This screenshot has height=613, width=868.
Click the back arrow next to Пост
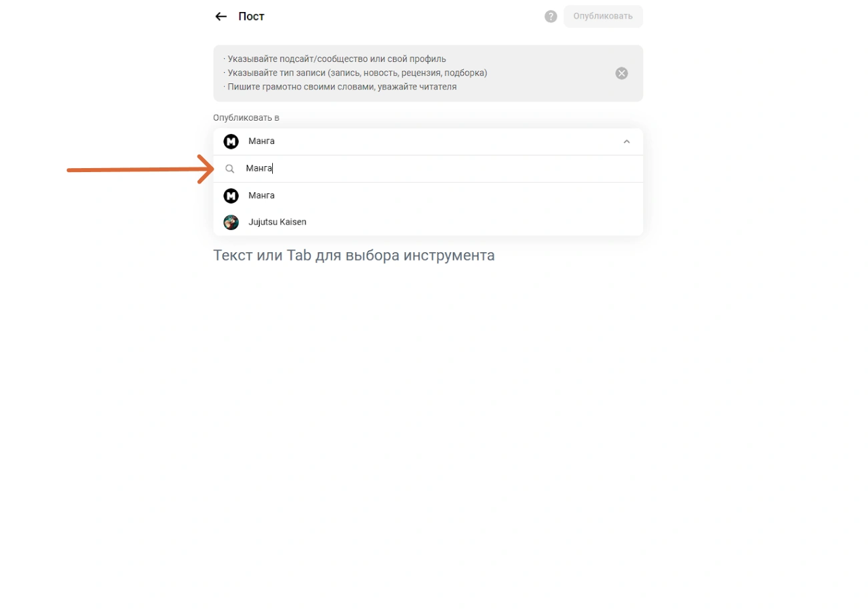pos(221,17)
